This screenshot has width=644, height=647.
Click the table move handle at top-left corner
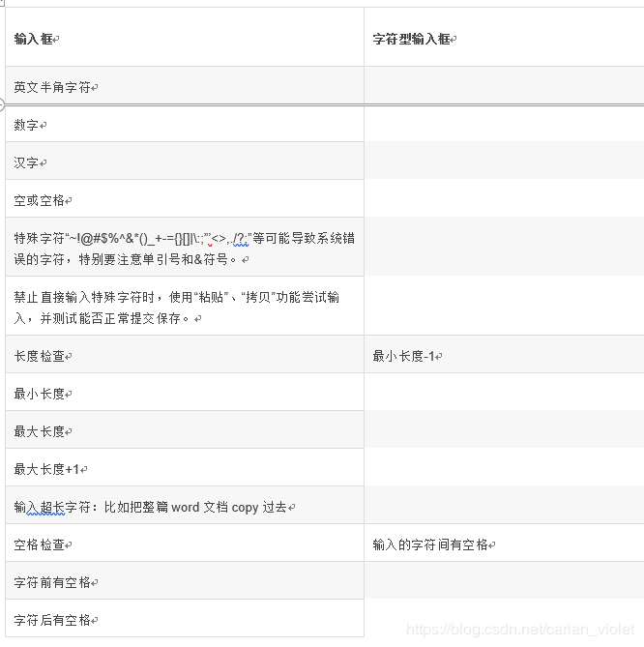(x=3, y=3)
